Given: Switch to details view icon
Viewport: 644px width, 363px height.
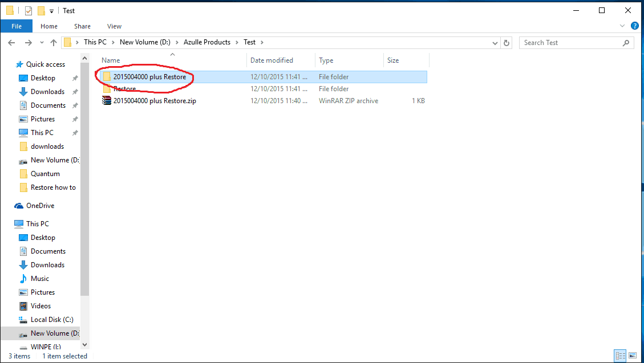Looking at the screenshot, I should (x=620, y=356).
